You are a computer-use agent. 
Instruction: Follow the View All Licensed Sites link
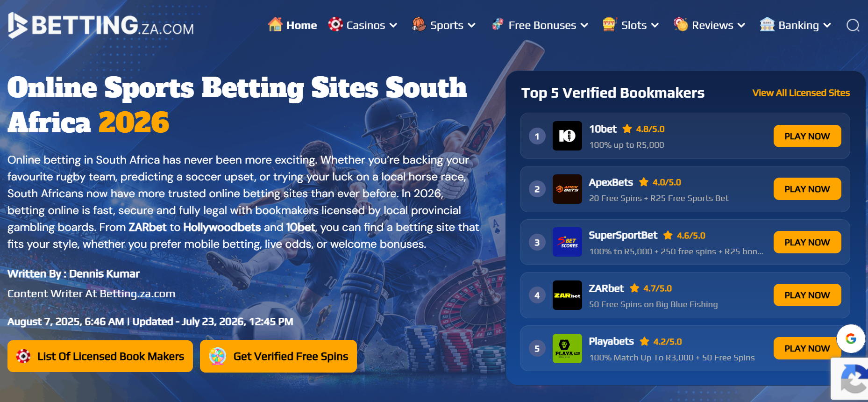coord(801,93)
